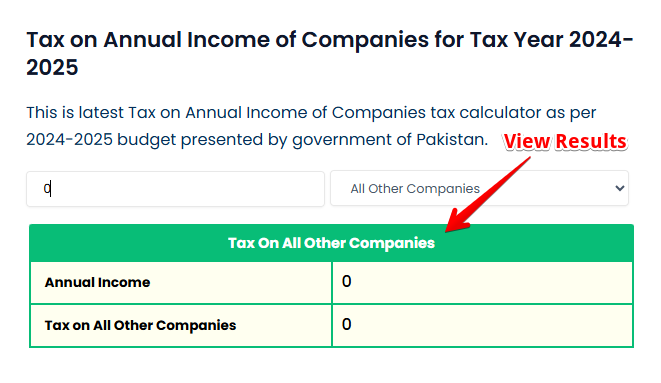Image resolution: width=661 pixels, height=383 pixels.
Task: Click the word Pakistan in description
Action: [452, 139]
